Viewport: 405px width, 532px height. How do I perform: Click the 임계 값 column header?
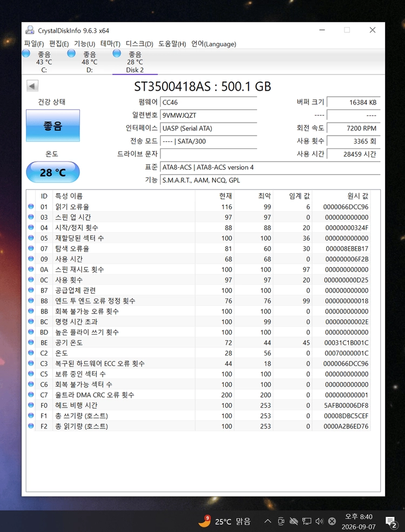(x=293, y=196)
